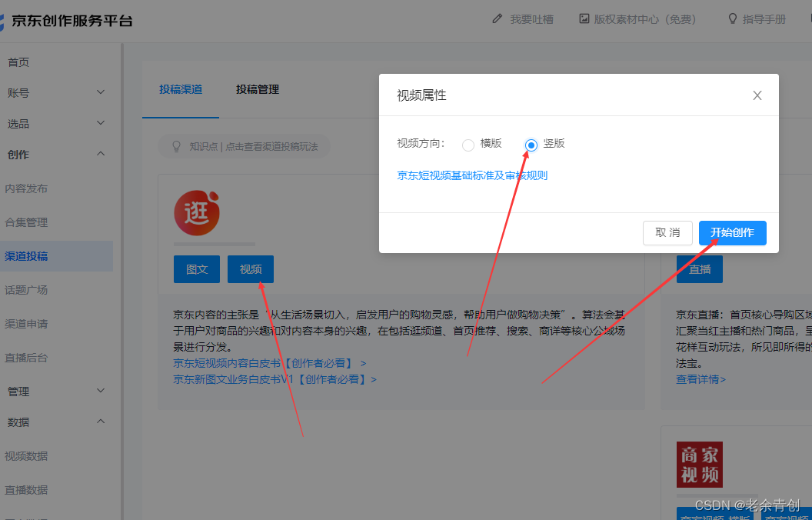
Task: Close the 视频属性 dialog with X
Action: point(757,95)
